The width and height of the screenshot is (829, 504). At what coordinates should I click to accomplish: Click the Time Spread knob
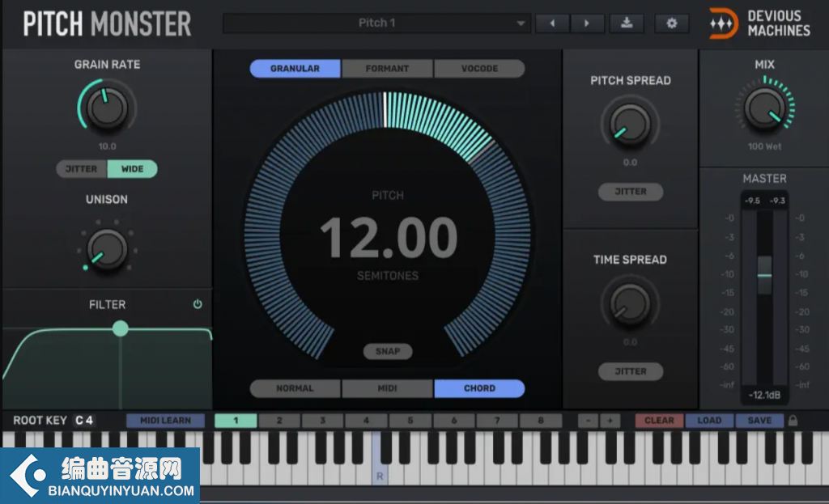coord(630,303)
